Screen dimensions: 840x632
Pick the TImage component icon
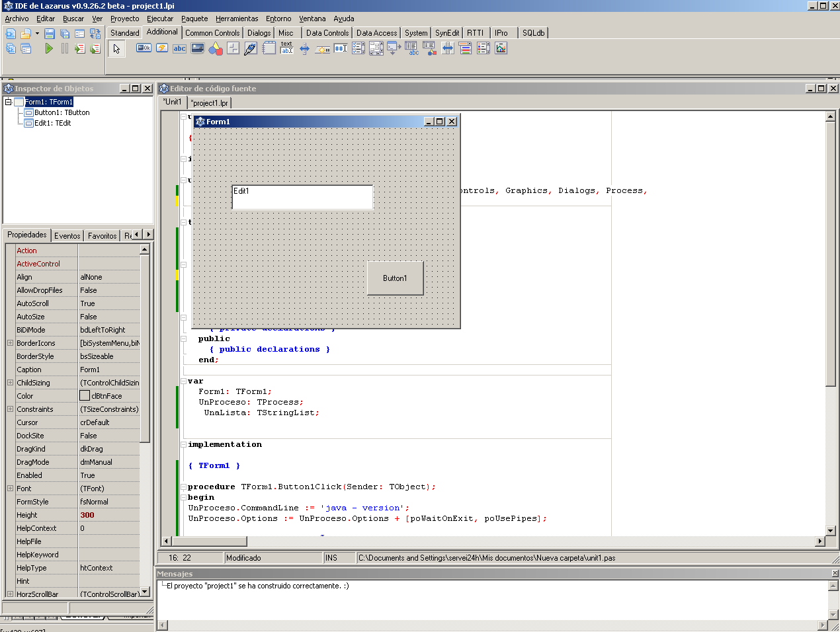click(x=198, y=48)
